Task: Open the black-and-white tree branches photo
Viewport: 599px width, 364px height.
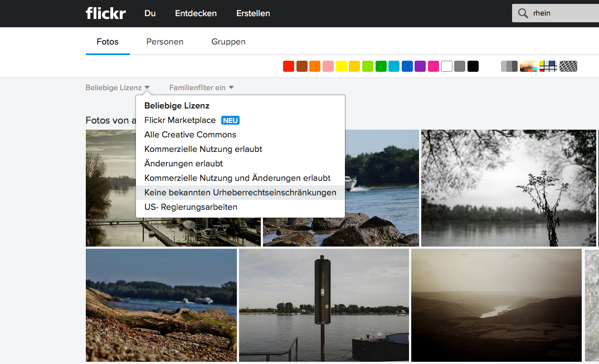Action: (509, 188)
